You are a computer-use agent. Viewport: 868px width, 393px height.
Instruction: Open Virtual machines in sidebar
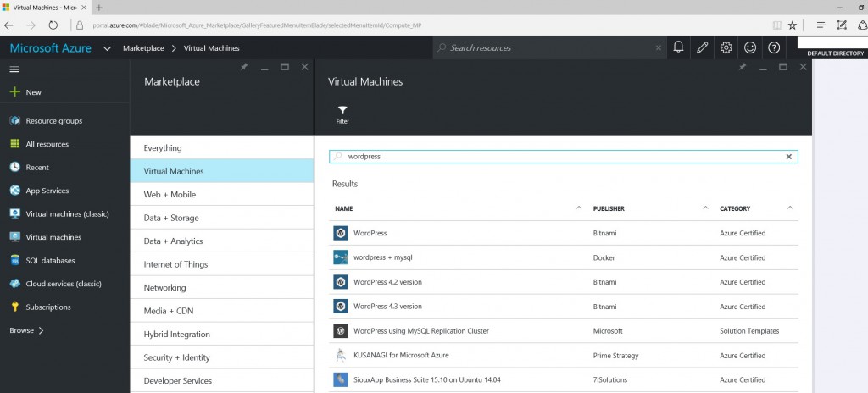[x=64, y=237]
